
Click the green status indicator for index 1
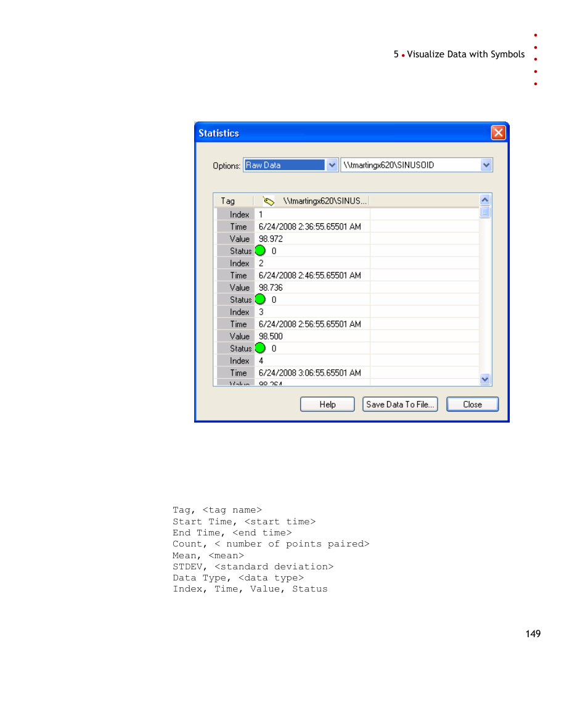[260, 251]
